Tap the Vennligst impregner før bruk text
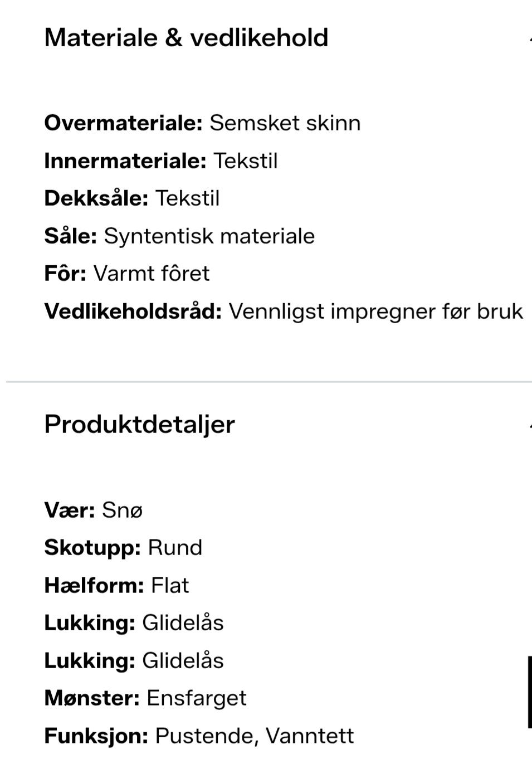Screen dimensions: 532x759 (x=376, y=312)
